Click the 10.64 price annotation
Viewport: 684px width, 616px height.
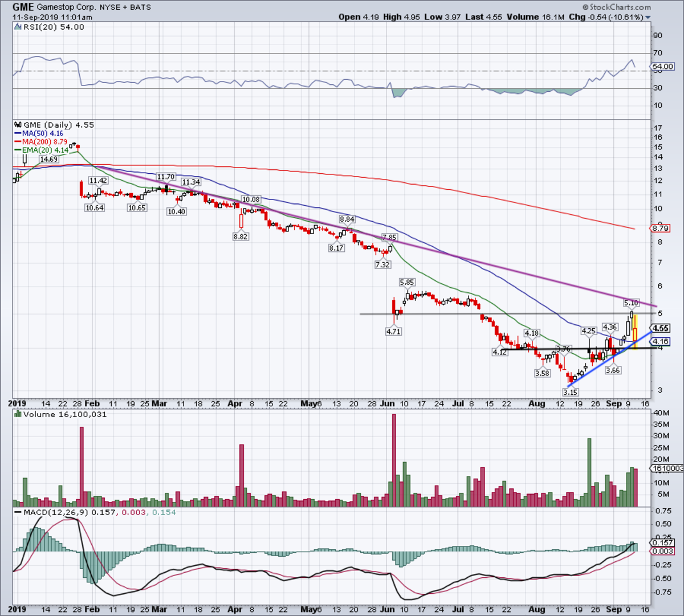pyautogui.click(x=95, y=208)
